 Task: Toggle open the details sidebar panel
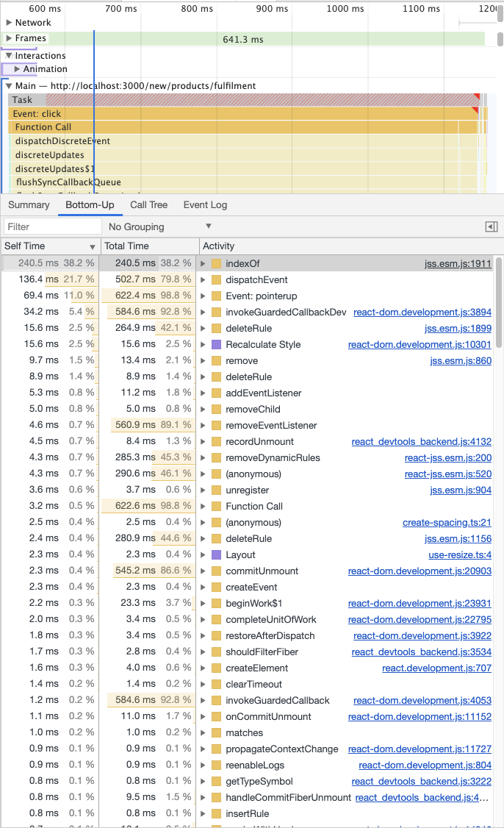(x=492, y=226)
